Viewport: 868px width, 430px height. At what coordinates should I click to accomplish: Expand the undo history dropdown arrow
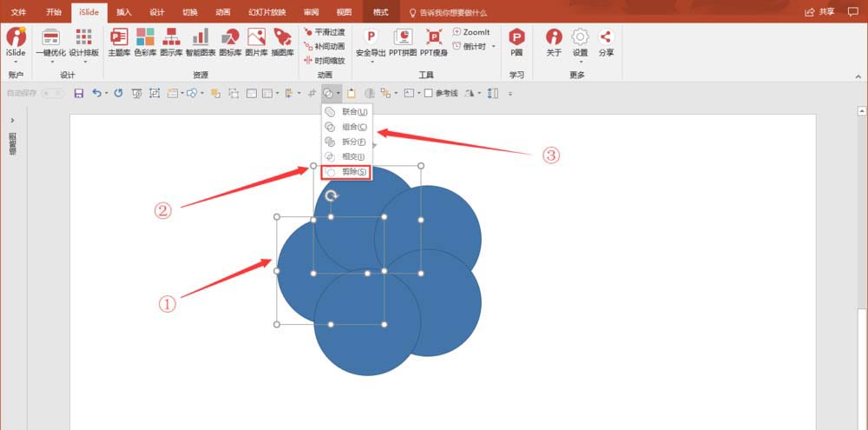pos(106,93)
